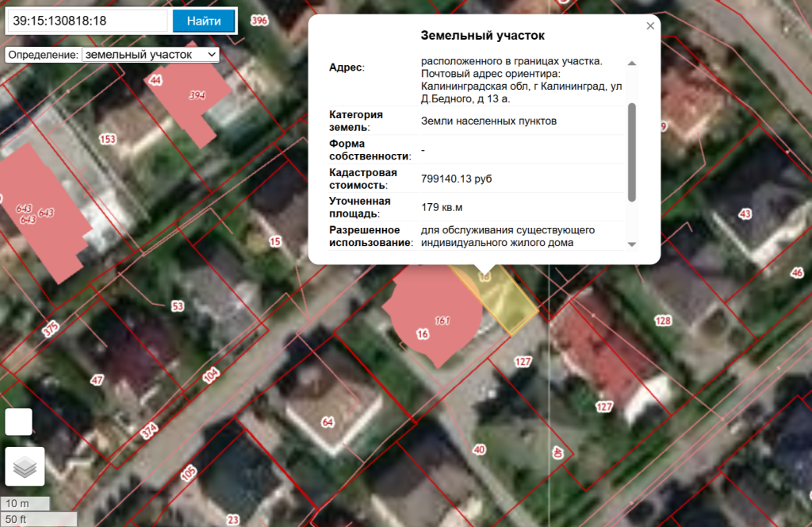The image size is (812, 527).
Task: Click parcel label 153 on map
Action: coord(107,139)
